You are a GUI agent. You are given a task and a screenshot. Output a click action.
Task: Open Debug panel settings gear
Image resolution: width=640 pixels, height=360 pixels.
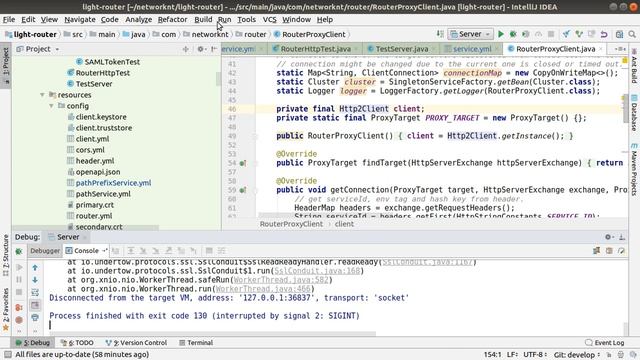tap(609, 237)
